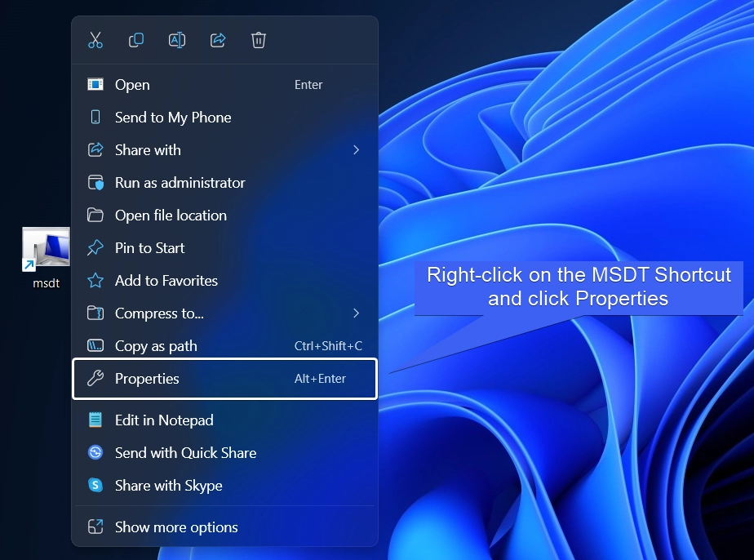Click Show more options
The image size is (754, 560).
click(x=224, y=527)
